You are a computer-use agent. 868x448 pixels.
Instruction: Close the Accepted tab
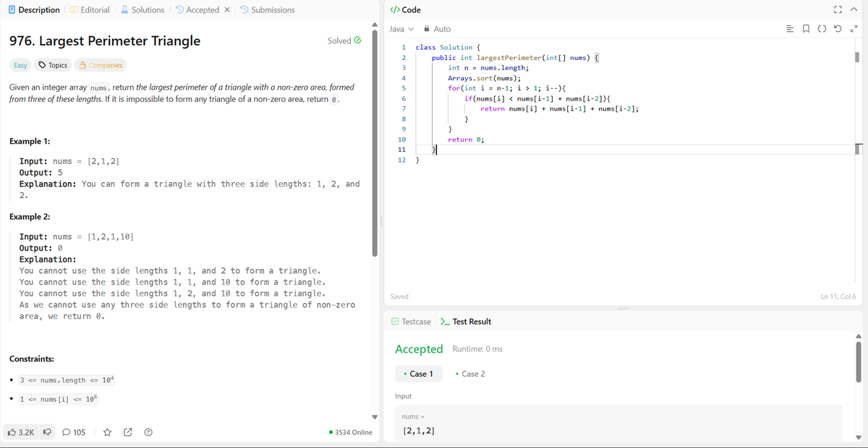227,9
